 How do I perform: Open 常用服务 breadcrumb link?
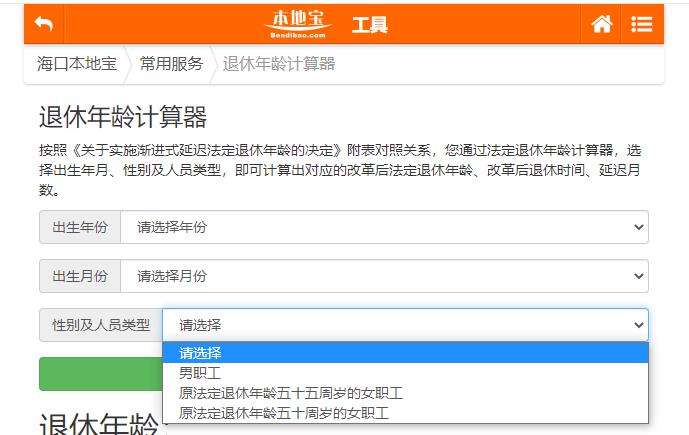pos(171,64)
